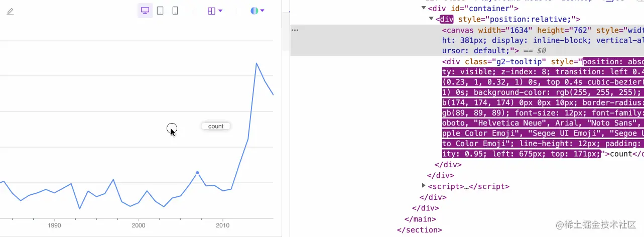Open the ellipsis menu beside canvas row
The width and height of the screenshot is (644, 237).
[295, 30]
